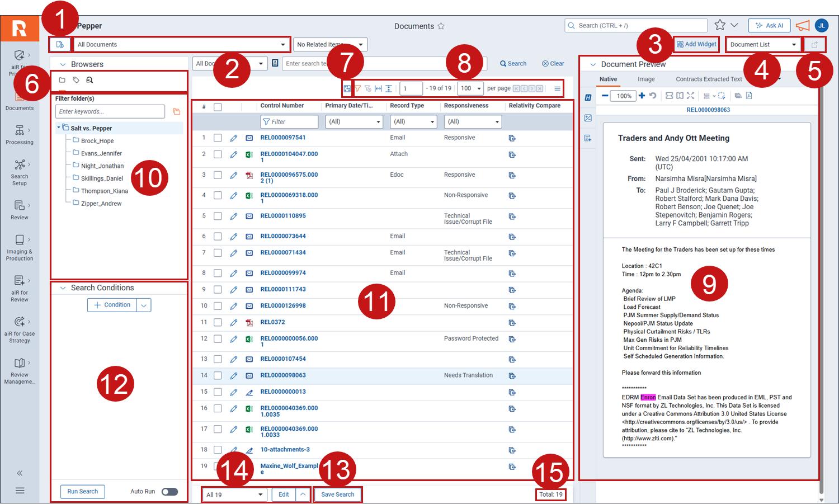This screenshot has width=839, height=504.
Task: Open the Record Type (All) filter dropdown
Action: click(x=413, y=121)
